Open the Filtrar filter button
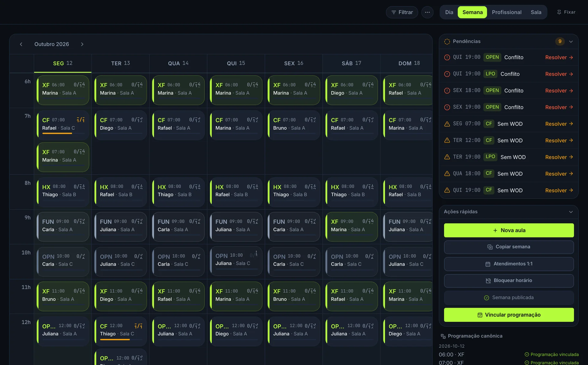Image resolution: width=588 pixels, height=365 pixels. 402,12
